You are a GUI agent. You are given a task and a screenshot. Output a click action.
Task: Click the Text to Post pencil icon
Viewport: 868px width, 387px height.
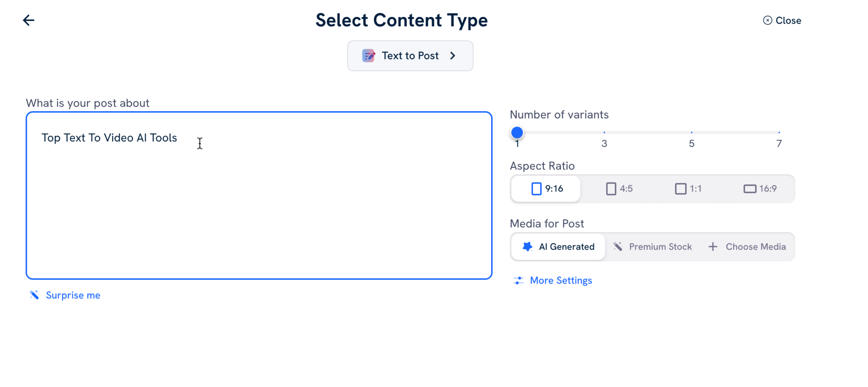[368, 55]
